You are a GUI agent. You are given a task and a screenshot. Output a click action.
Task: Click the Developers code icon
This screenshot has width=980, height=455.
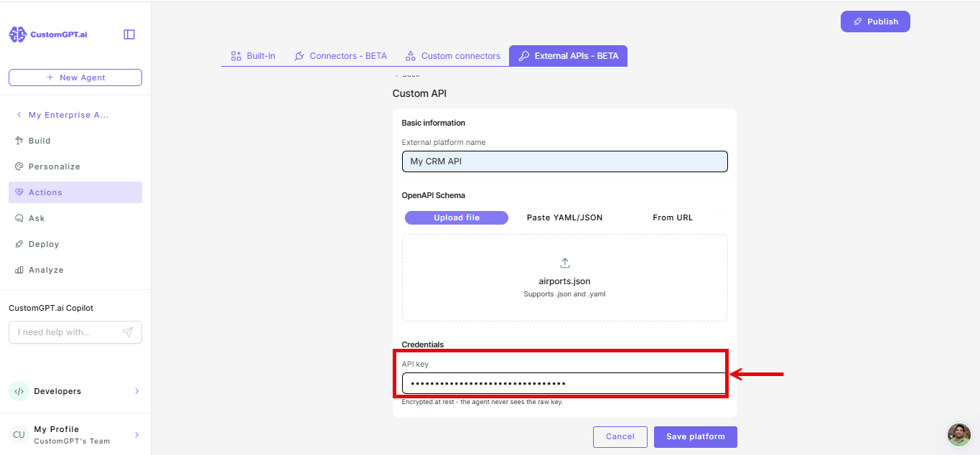(x=19, y=391)
